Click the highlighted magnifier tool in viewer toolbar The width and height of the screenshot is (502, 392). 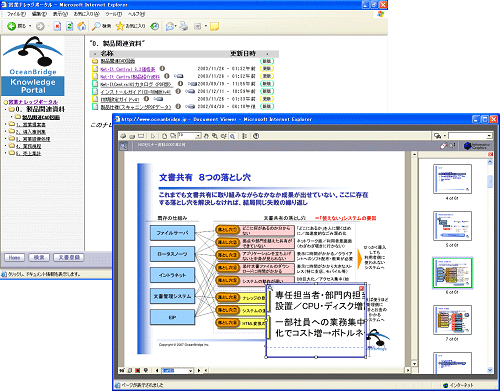(233, 136)
